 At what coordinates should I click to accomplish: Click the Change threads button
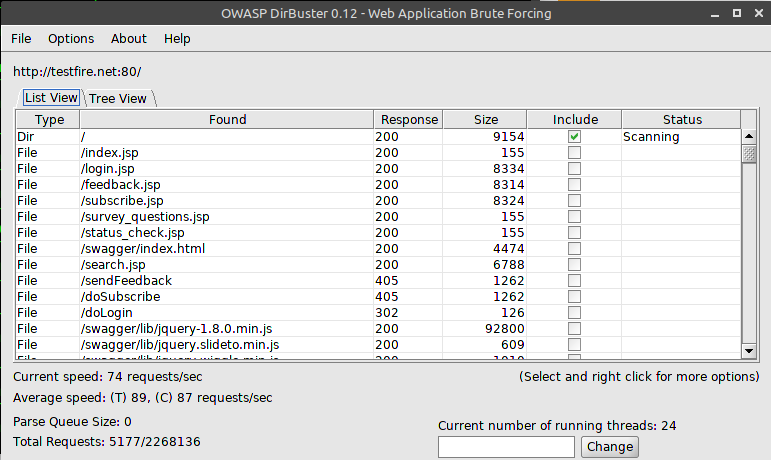610,447
